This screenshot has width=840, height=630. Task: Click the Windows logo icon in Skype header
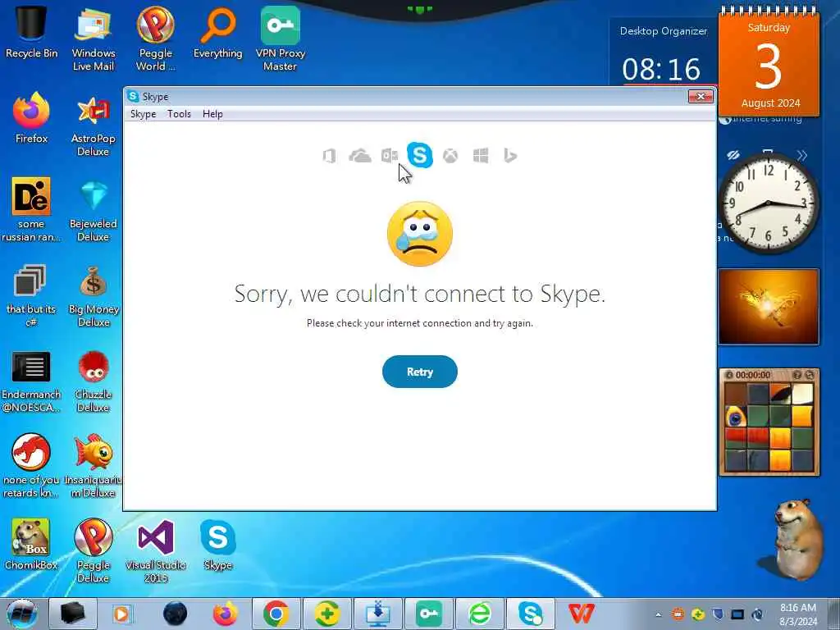pyautogui.click(x=481, y=156)
